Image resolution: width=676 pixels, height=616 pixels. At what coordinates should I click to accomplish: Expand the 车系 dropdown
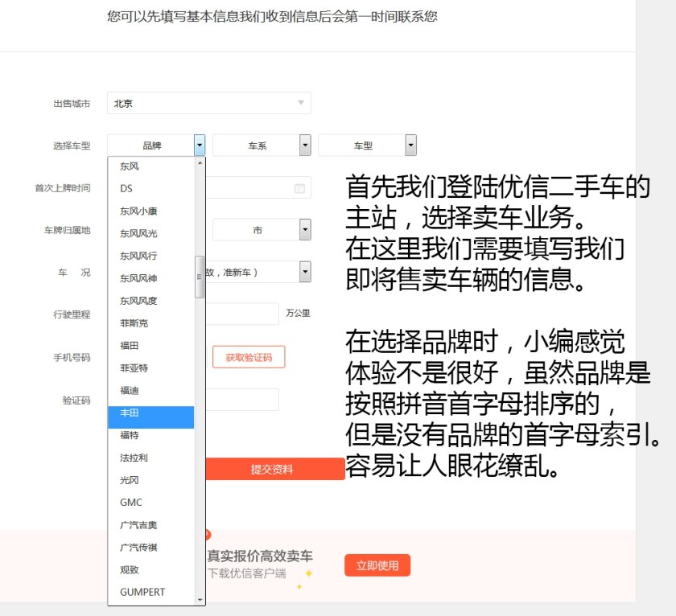(x=305, y=145)
